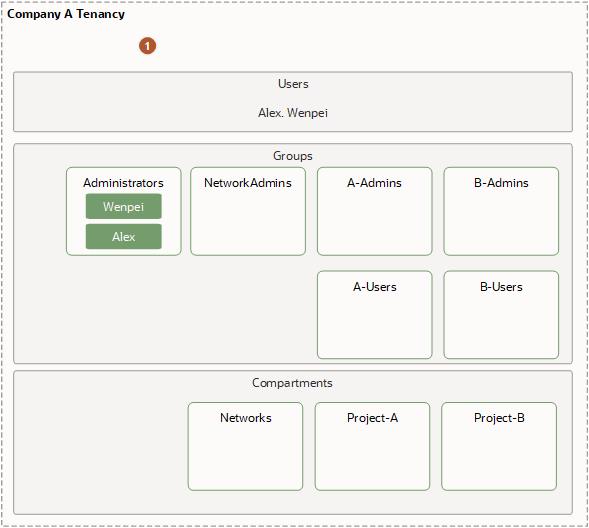Select the B-Admins group box

click(x=501, y=211)
